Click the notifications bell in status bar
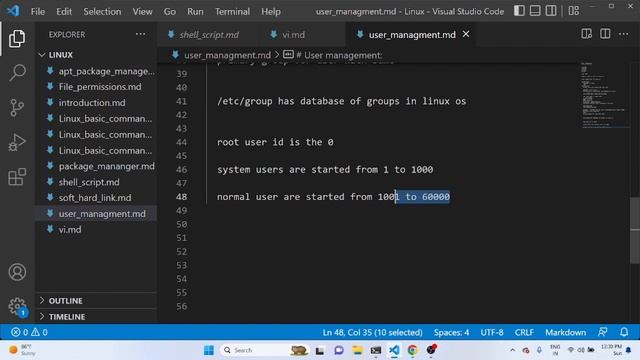The image size is (640, 360). coord(624,332)
